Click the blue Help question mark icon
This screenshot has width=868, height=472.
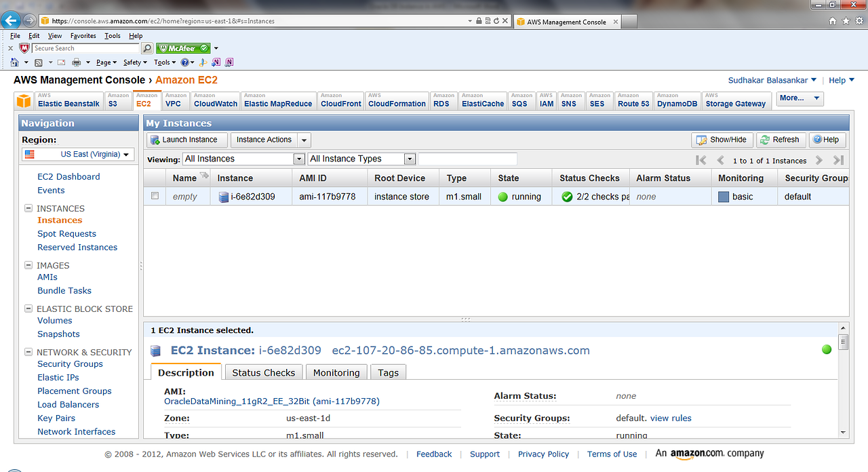(184, 62)
